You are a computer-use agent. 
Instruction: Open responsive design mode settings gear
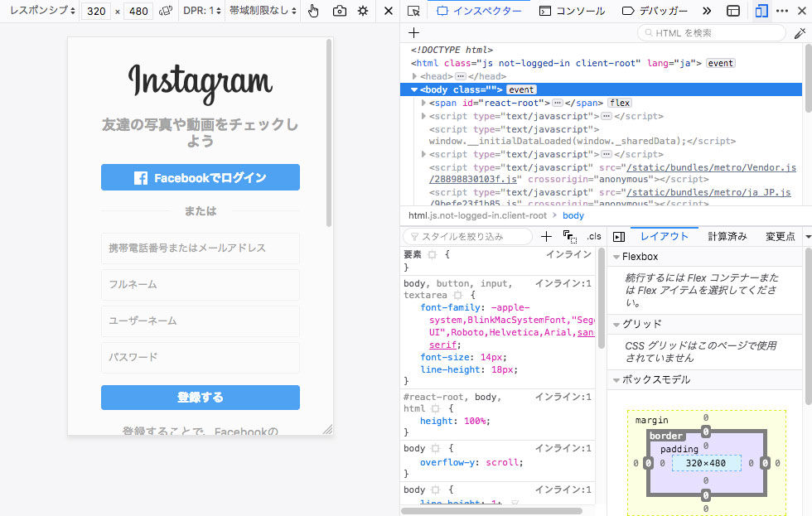363,11
